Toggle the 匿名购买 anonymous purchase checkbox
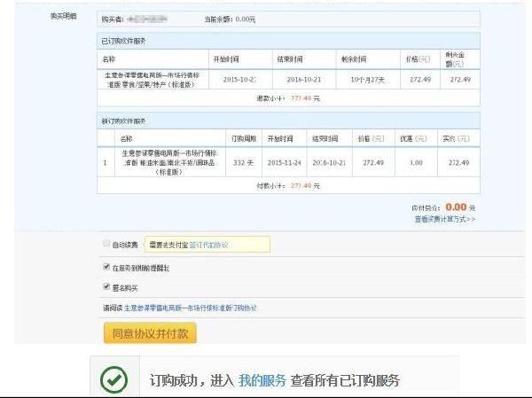Image resolution: width=532 pixels, height=398 pixels. [x=106, y=286]
